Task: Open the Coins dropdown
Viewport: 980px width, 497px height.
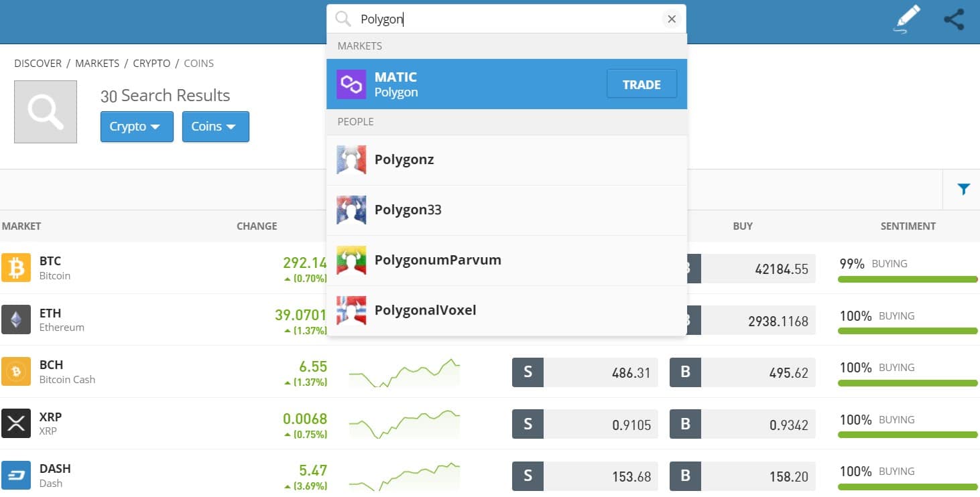Action: click(x=216, y=127)
